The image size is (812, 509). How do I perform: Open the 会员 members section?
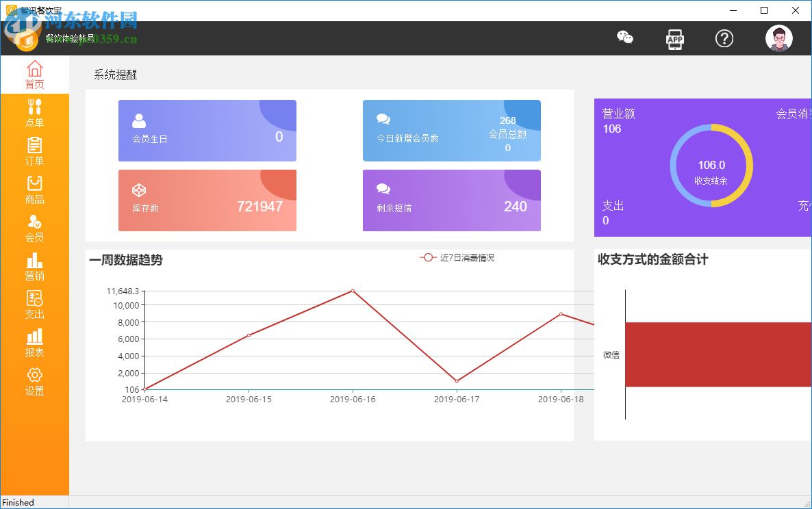[35, 228]
